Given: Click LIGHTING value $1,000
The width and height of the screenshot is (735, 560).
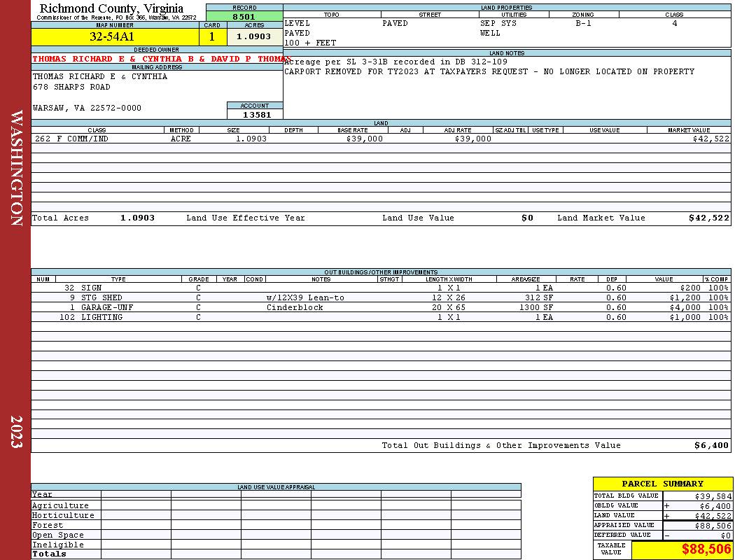Looking at the screenshot, I should (685, 317).
